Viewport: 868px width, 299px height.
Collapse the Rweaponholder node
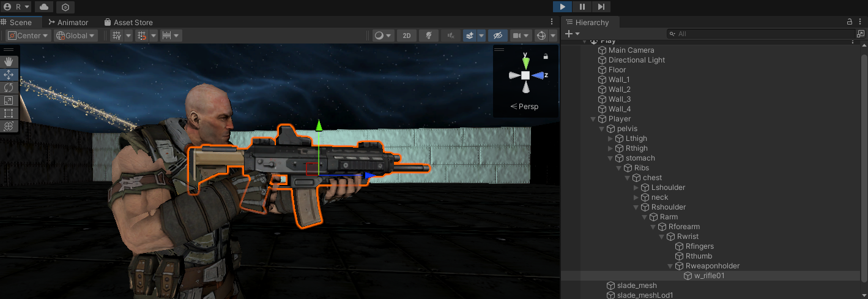pyautogui.click(x=670, y=266)
